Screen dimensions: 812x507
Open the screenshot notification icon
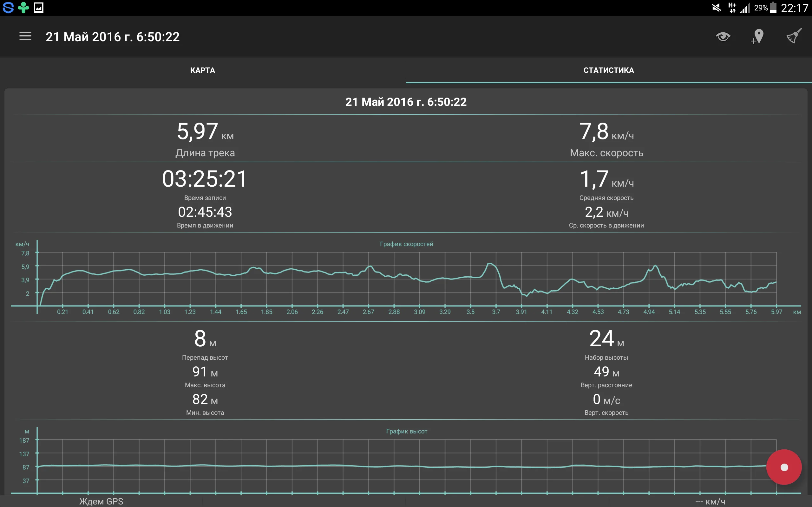point(39,7)
